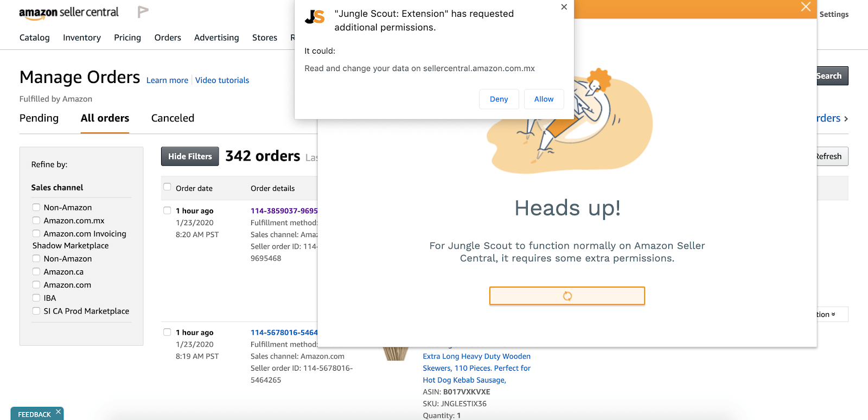Open the Learn more link
868x420 pixels.
(167, 80)
